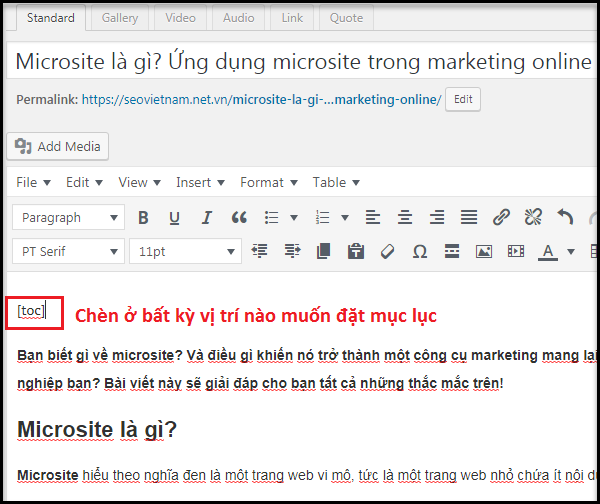Open the Paragraph format dropdown
The image size is (600, 504).
click(68, 217)
